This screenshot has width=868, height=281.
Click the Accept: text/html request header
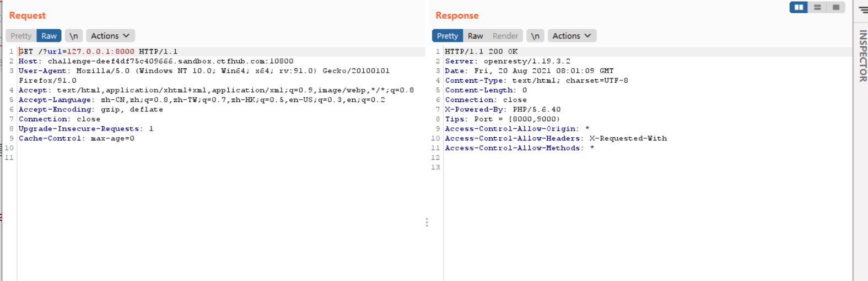(x=217, y=90)
